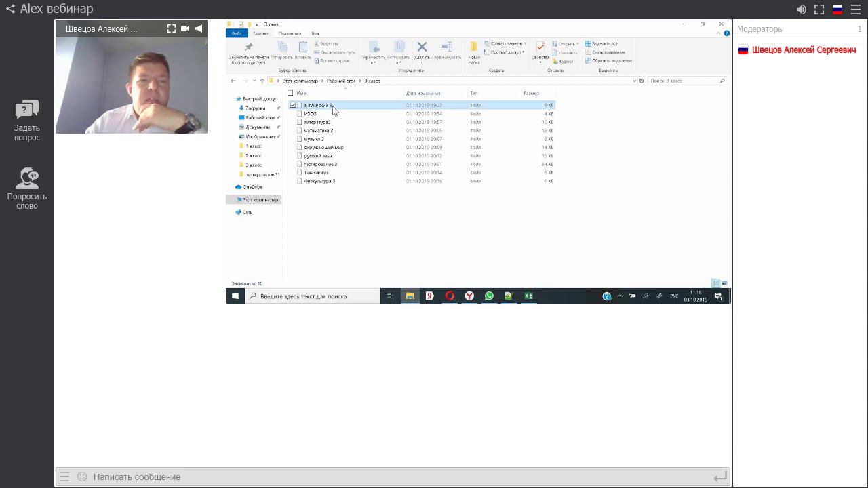Image resolution: width=868 pixels, height=488 pixels.
Task: Select the file ИЗО3
Action: click(x=311, y=114)
